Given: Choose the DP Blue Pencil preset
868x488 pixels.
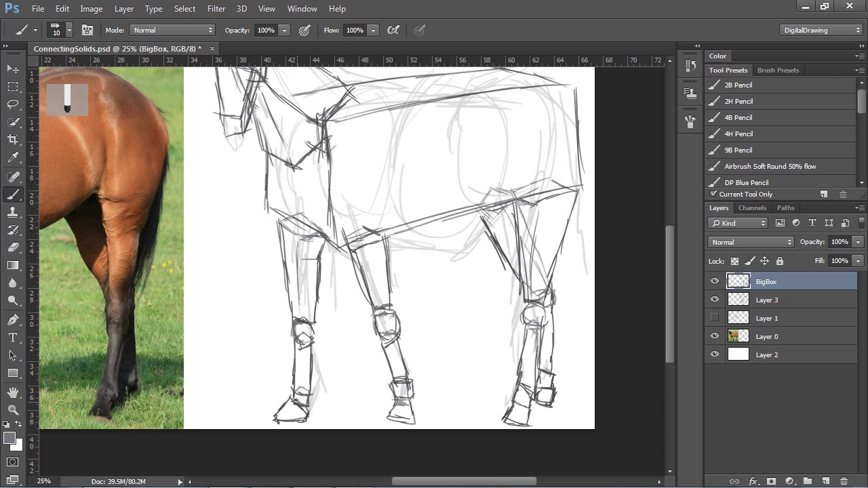Looking at the screenshot, I should tap(780, 182).
